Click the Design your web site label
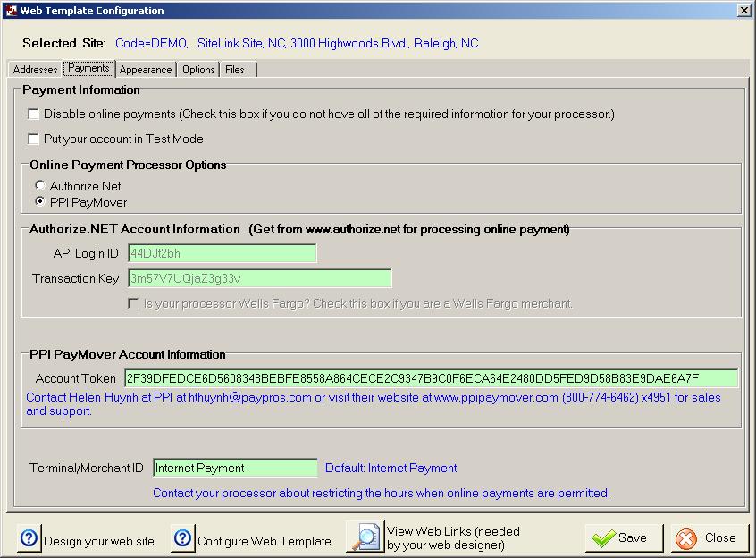Viewport: 756px width, 558px height. click(99, 541)
